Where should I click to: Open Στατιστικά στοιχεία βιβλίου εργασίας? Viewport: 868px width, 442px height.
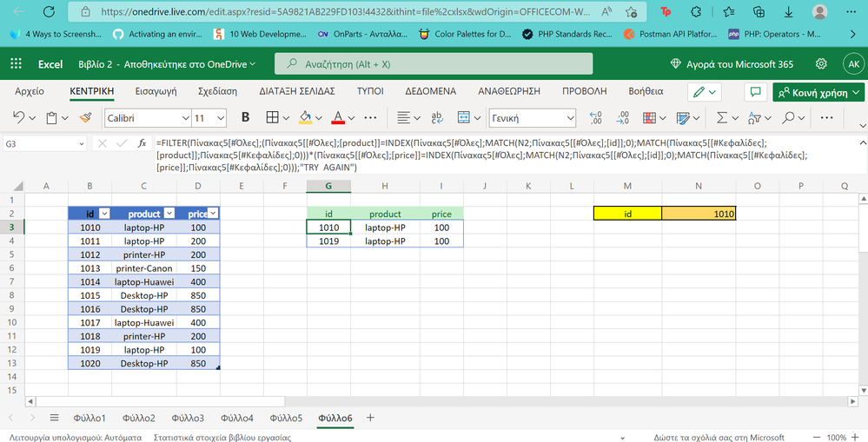tap(222, 438)
